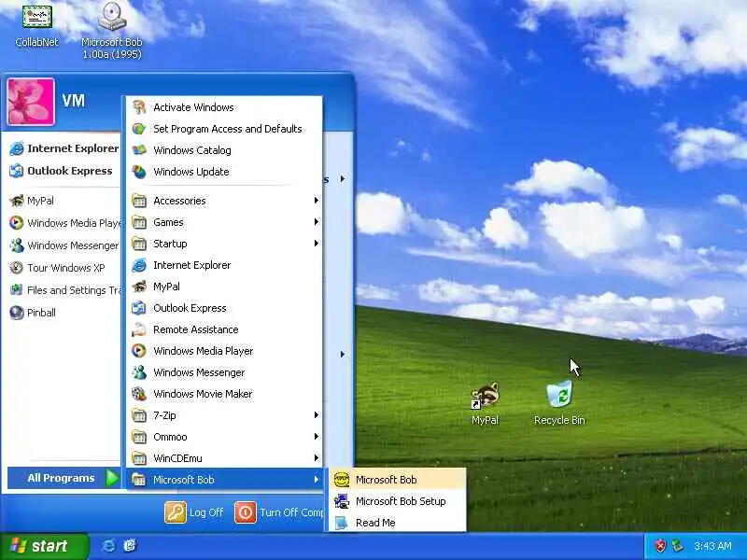Viewport: 747px width, 560px height.
Task: Launch Microsoft Bob smiley icon in submenu
Action: coord(342,480)
